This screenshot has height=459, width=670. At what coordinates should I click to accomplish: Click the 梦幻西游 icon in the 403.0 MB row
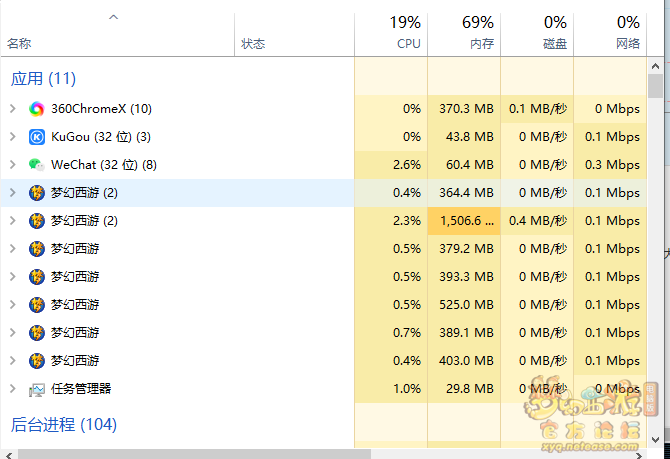(37, 361)
